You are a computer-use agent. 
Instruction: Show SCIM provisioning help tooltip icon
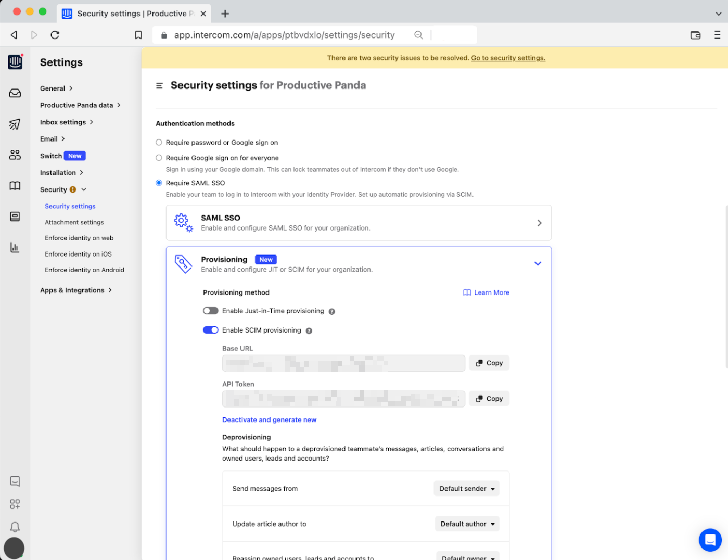coord(309,330)
